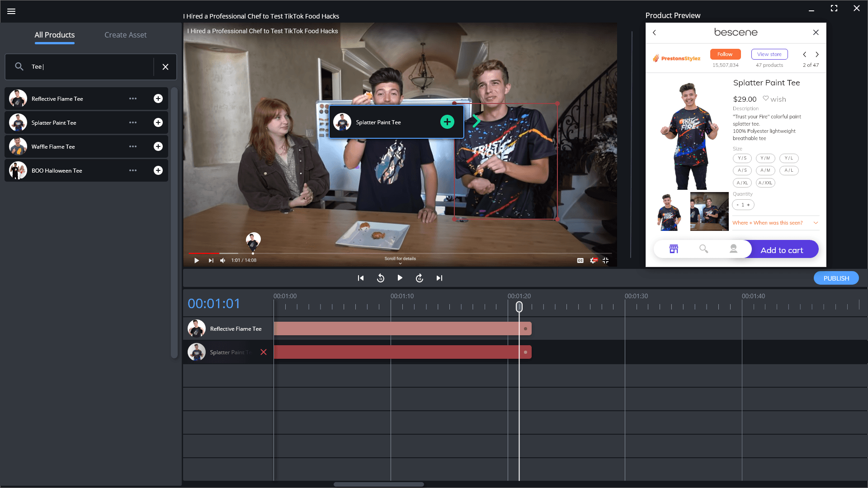Select the All Products tab
The height and width of the screenshot is (488, 868).
pyautogui.click(x=54, y=35)
